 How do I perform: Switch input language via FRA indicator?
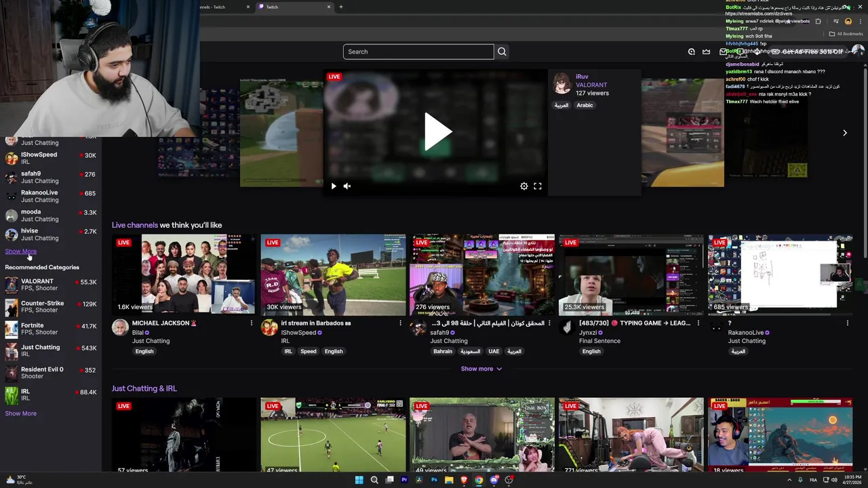[x=813, y=480]
